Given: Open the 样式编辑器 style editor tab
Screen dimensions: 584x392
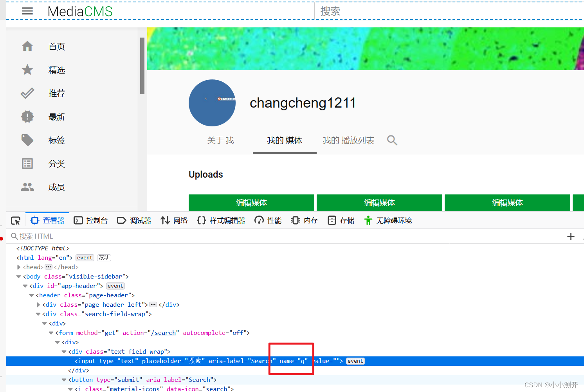Looking at the screenshot, I should (221, 221).
